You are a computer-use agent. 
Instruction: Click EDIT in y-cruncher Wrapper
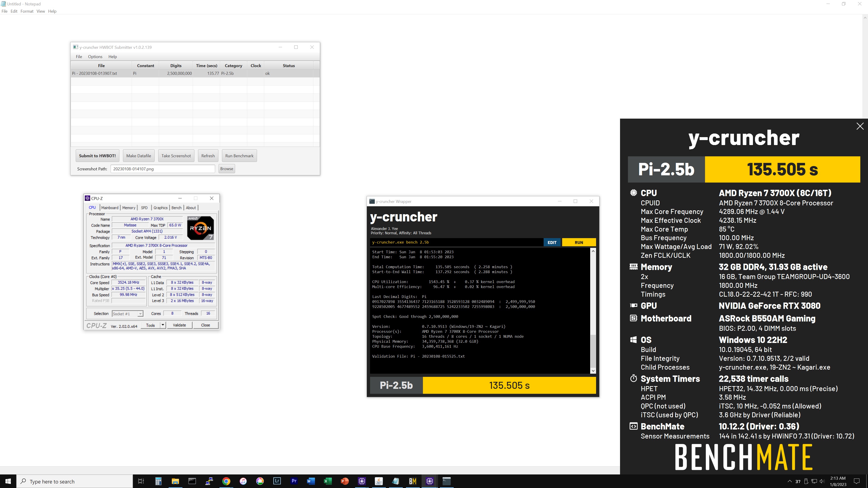point(552,242)
